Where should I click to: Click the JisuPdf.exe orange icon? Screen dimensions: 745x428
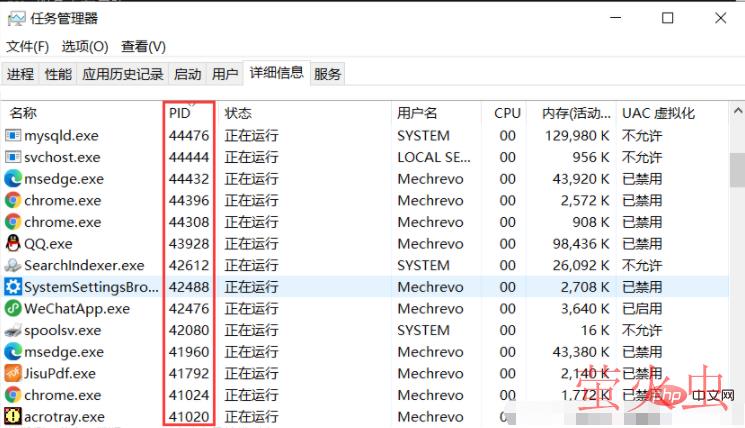click(x=13, y=373)
